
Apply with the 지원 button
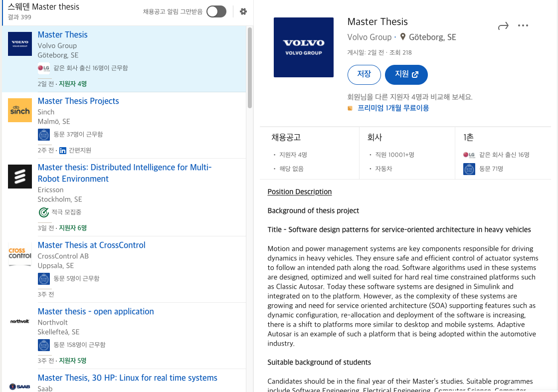pos(406,74)
